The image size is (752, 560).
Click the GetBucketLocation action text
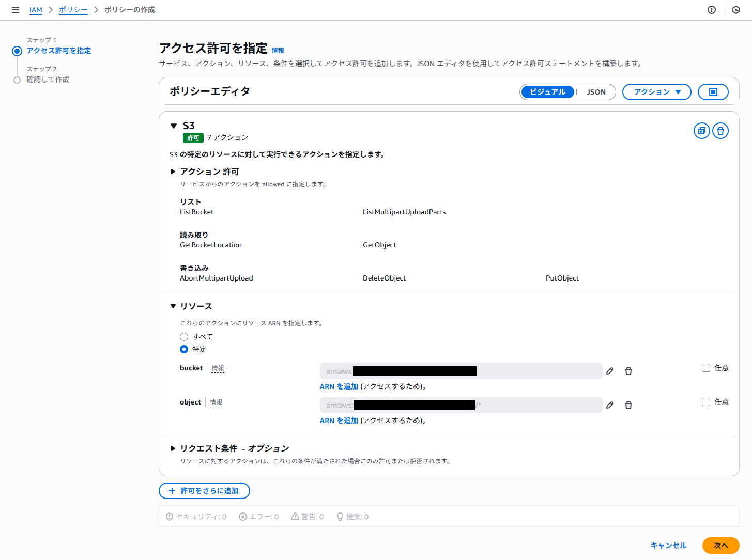[211, 245]
